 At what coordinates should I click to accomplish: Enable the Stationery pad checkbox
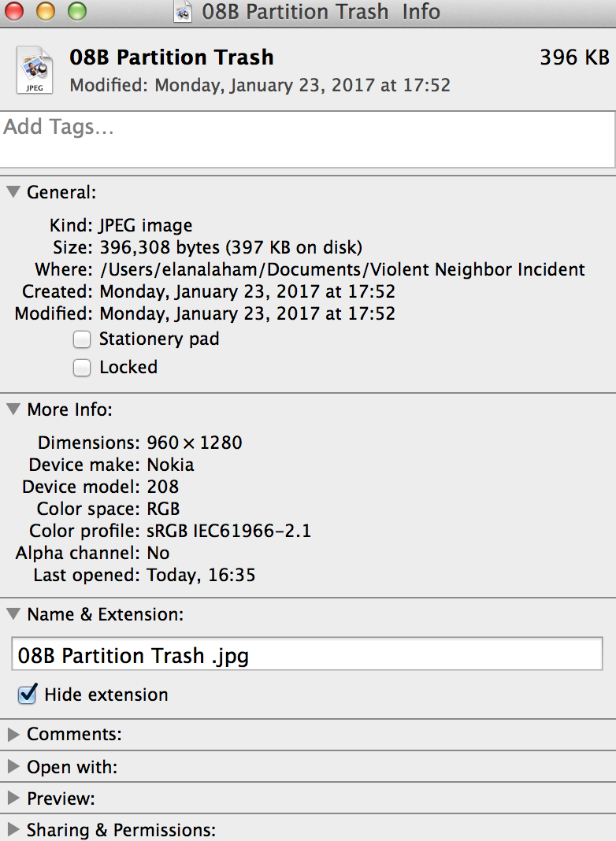pos(82,339)
